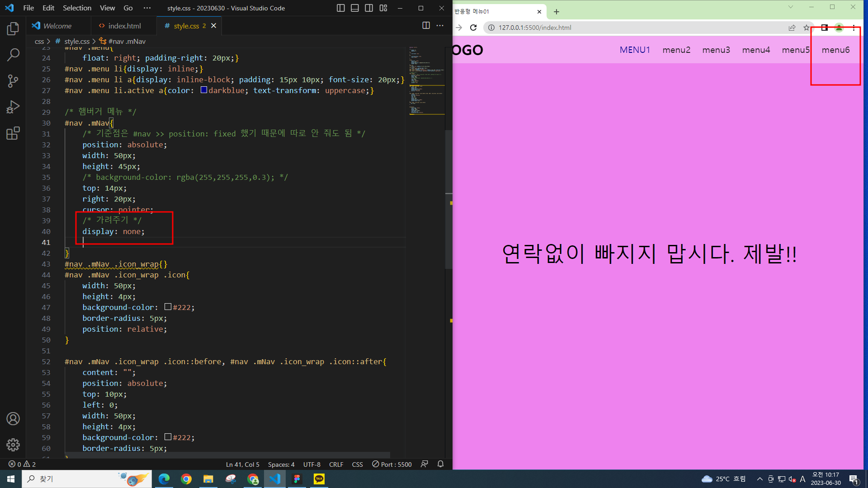868x488 pixels.
Task: Open Run and Debug view
Action: point(13,107)
